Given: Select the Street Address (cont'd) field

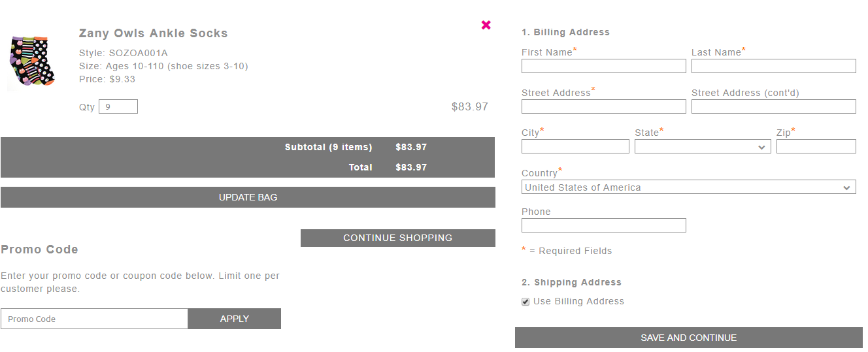Looking at the screenshot, I should pos(774,106).
